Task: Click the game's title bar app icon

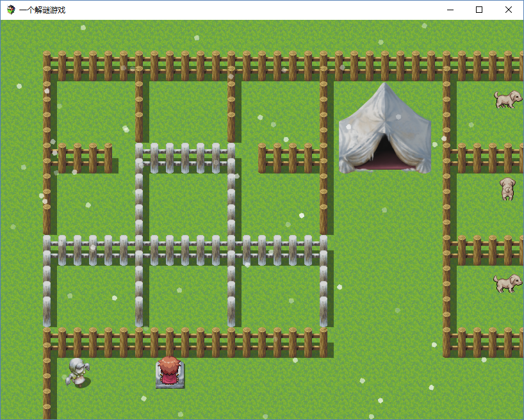Action: [11, 10]
